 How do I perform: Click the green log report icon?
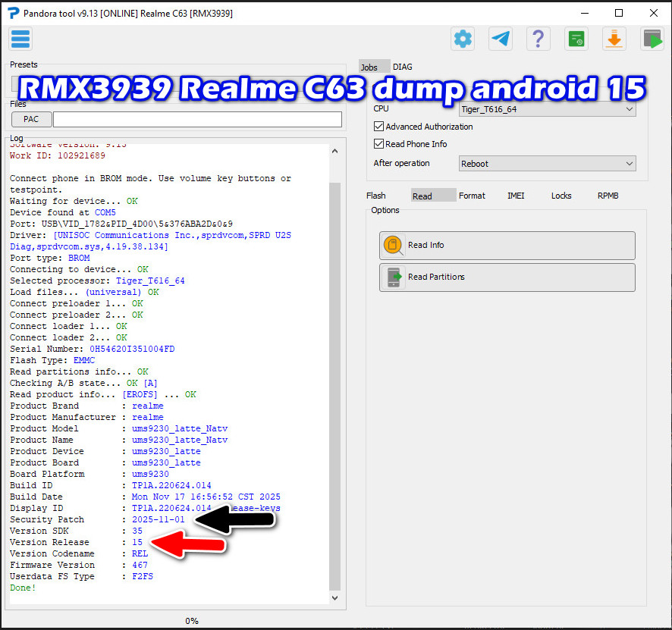pos(576,39)
